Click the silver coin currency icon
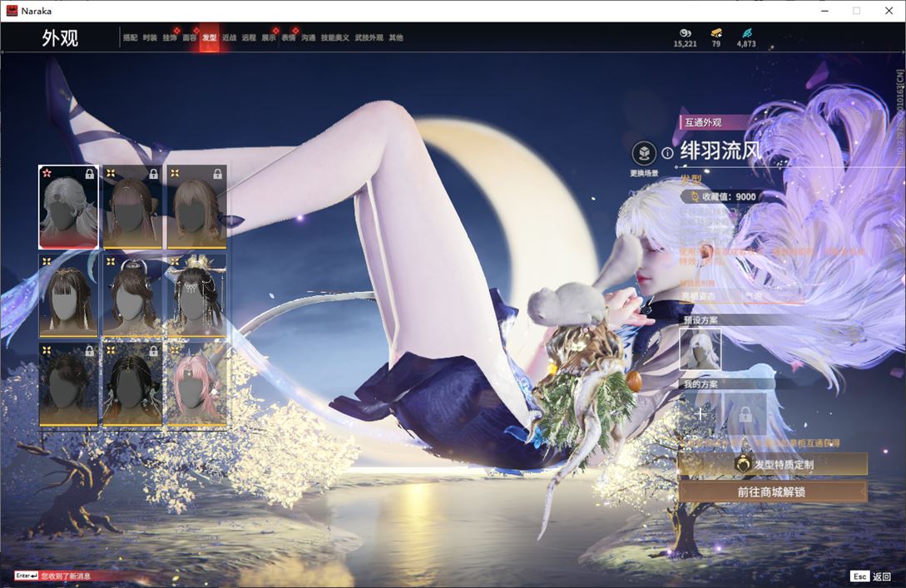Screen dimensions: 906x588 [x=685, y=33]
